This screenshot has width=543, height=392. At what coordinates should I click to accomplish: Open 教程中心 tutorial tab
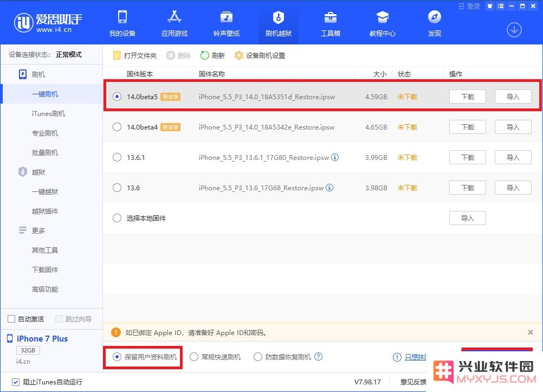(382, 23)
